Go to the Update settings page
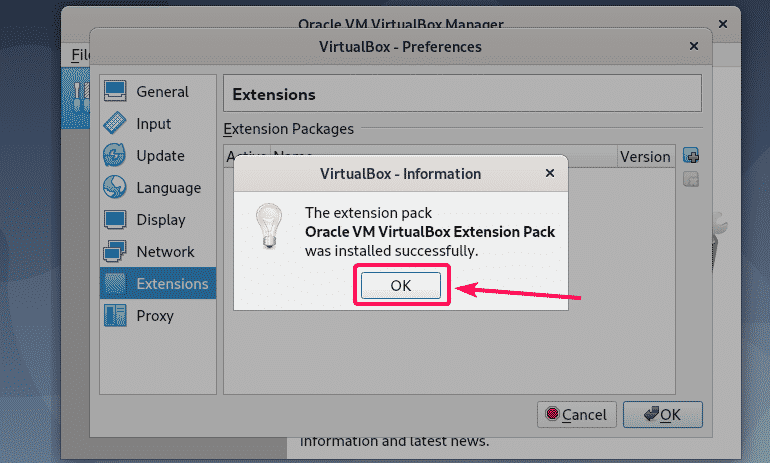This screenshot has width=770, height=463. [x=160, y=156]
